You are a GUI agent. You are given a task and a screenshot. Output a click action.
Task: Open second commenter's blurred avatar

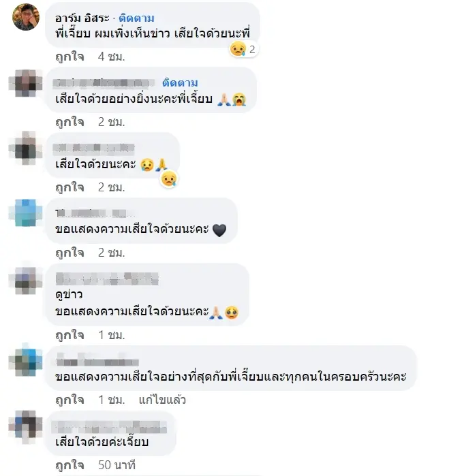click(26, 82)
